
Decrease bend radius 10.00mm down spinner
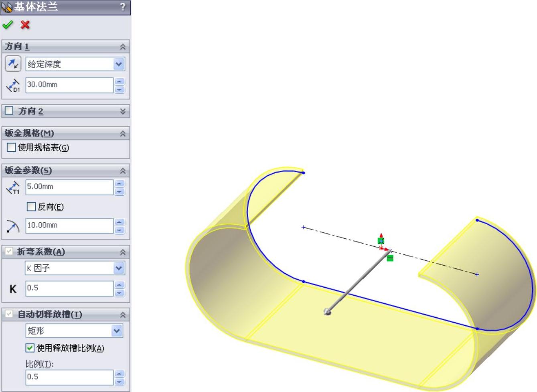(120, 230)
